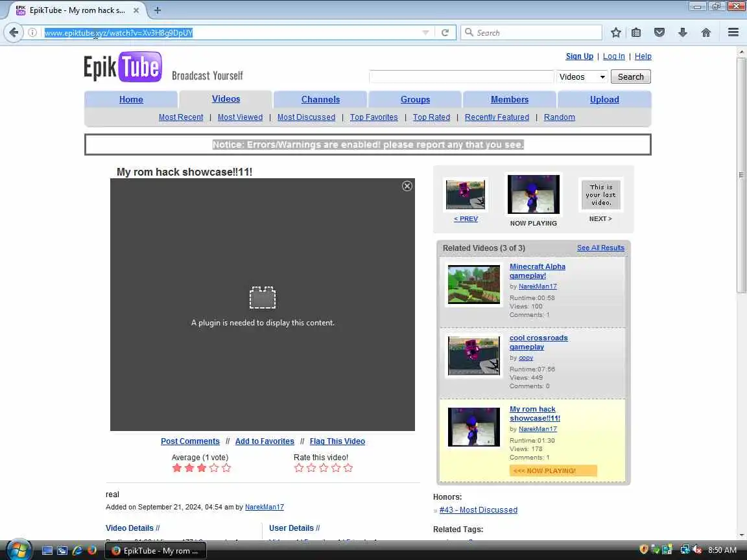
Task: Open #43 - Most Discussed honor link
Action: (479, 510)
